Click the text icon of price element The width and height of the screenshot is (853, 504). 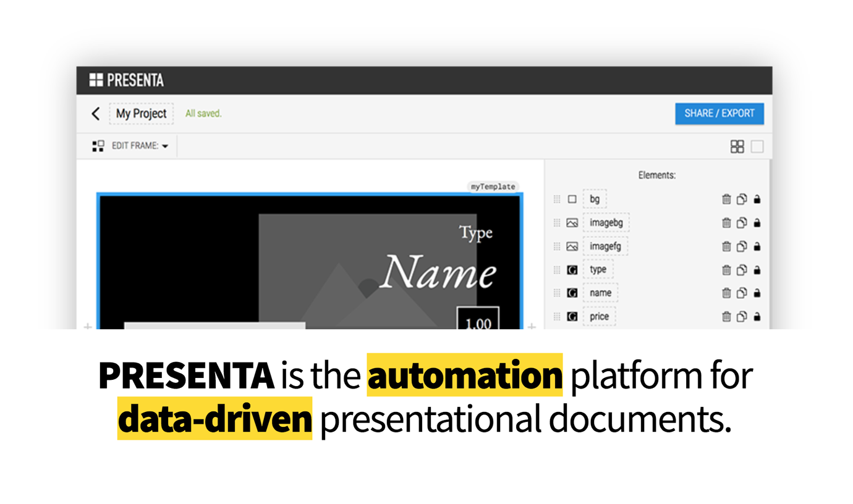(572, 317)
